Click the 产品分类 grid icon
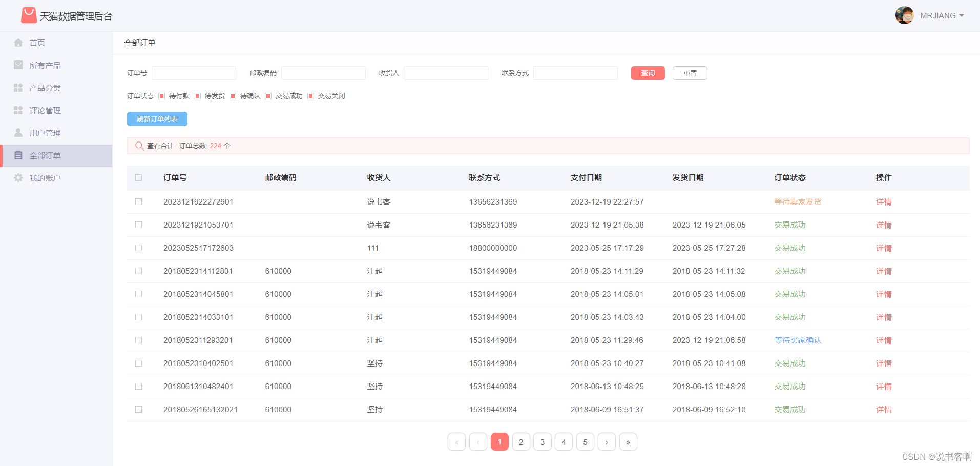 click(x=18, y=88)
